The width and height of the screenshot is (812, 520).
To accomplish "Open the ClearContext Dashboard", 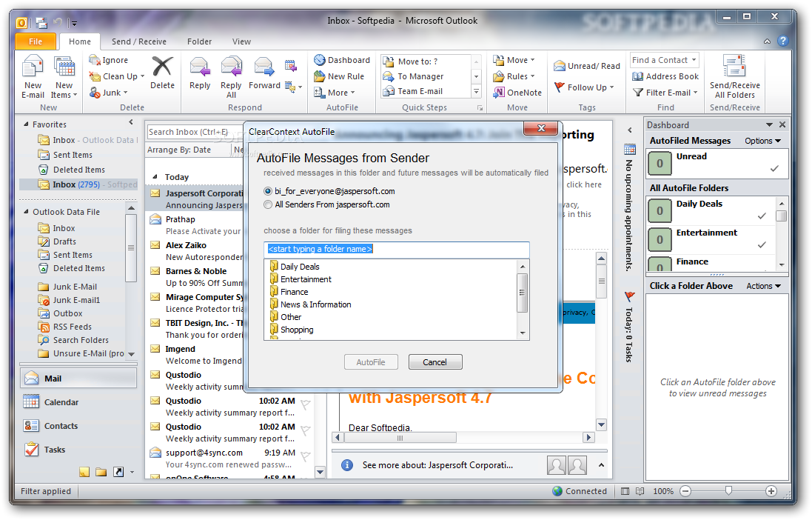I will 342,60.
